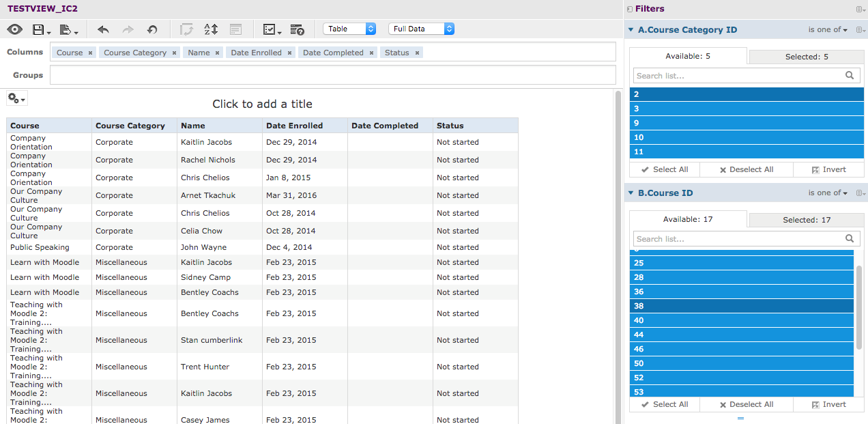Toggle value 44 in Course ID list
The image size is (868, 424).
[742, 335]
